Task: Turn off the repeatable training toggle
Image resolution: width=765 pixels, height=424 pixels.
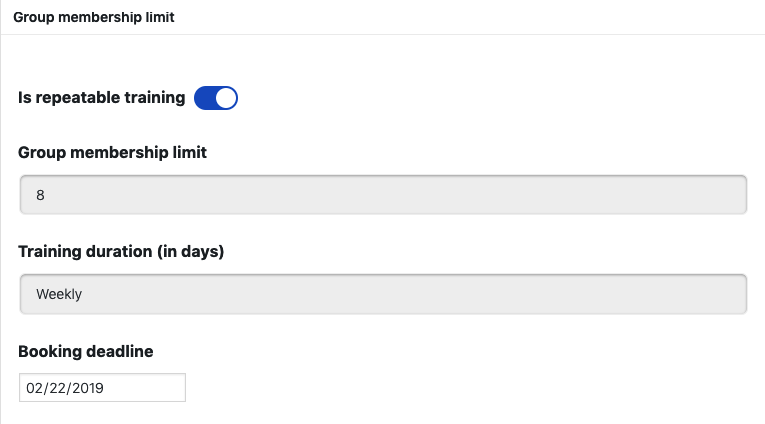Action: click(215, 98)
